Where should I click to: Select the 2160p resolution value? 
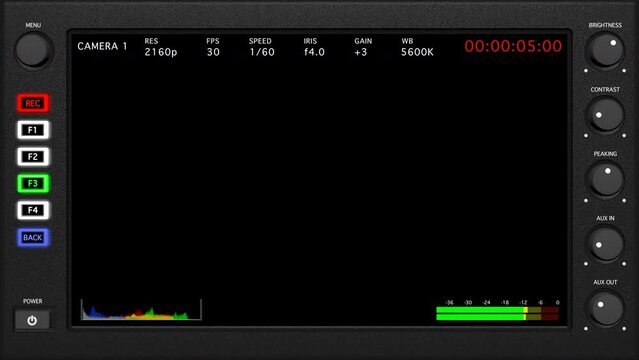[161, 52]
